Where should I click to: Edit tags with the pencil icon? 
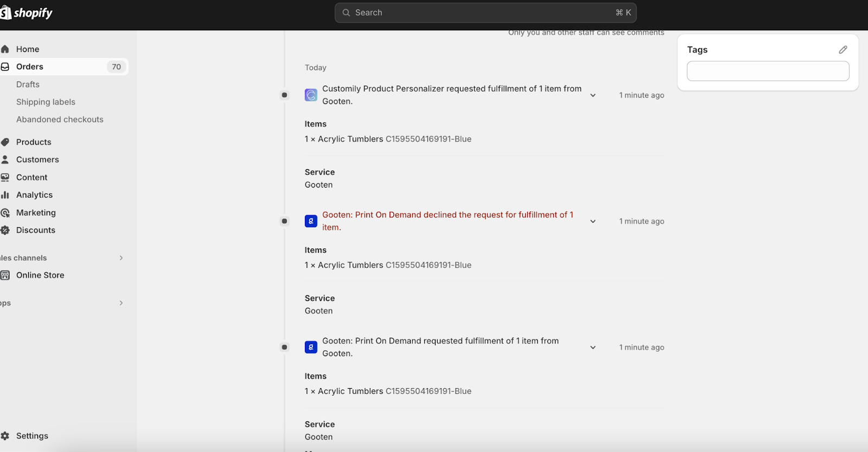[843, 50]
